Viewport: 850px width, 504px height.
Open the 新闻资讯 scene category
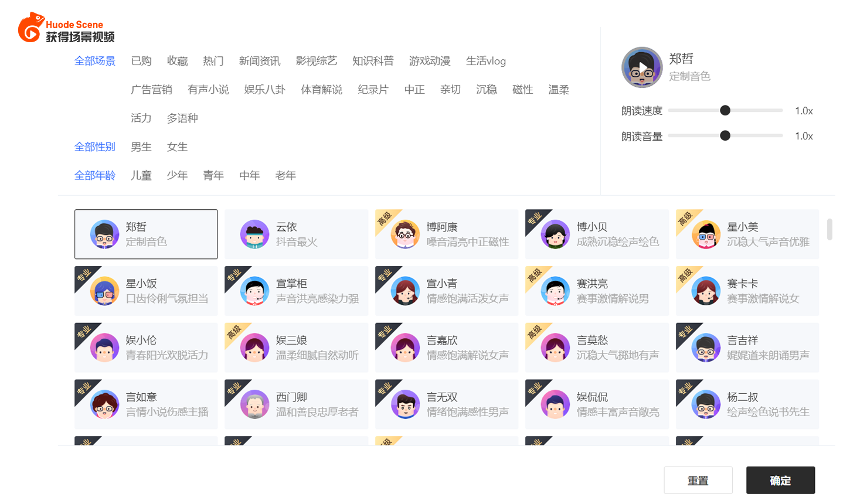point(260,61)
